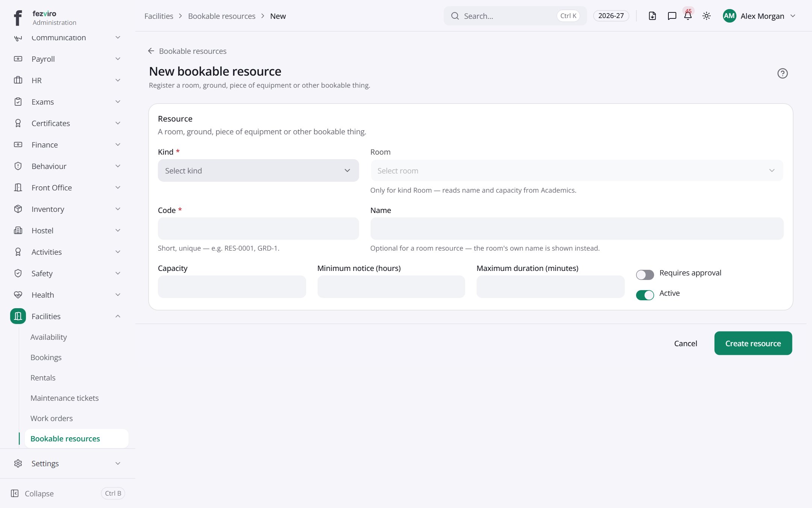Focus the Capacity input field
Image resolution: width=812 pixels, height=508 pixels.
pyautogui.click(x=232, y=287)
